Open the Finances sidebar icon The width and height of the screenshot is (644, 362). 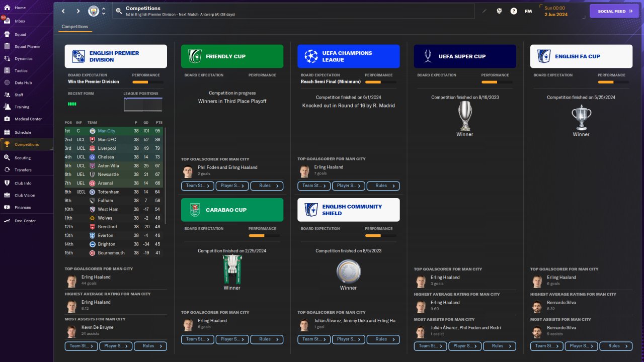click(x=7, y=207)
